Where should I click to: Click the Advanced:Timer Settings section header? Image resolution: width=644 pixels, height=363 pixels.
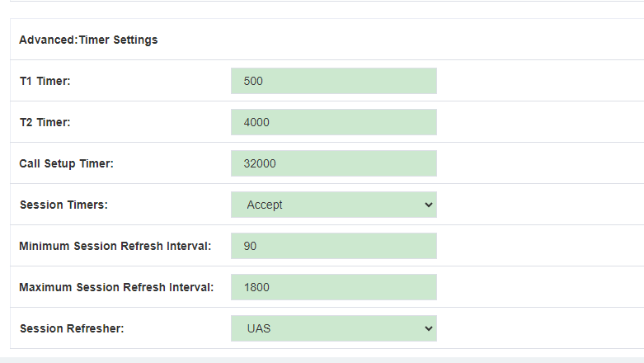coord(88,40)
